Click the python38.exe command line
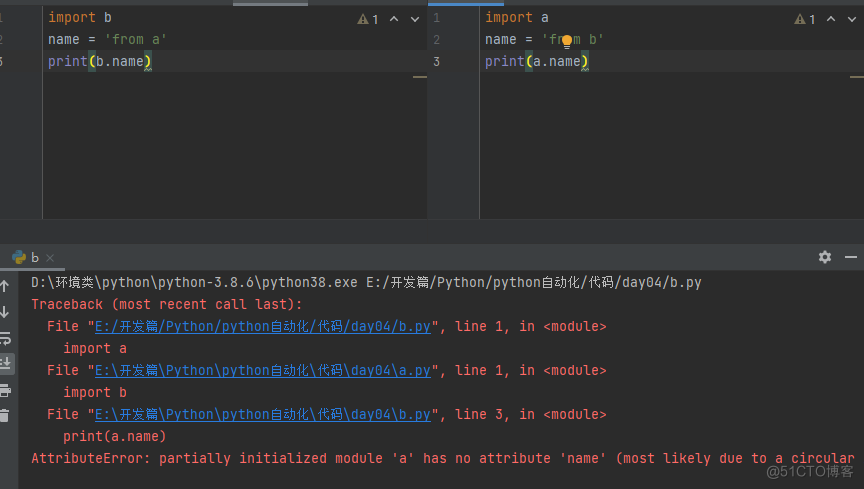Image resolution: width=864 pixels, height=489 pixels. 366,283
